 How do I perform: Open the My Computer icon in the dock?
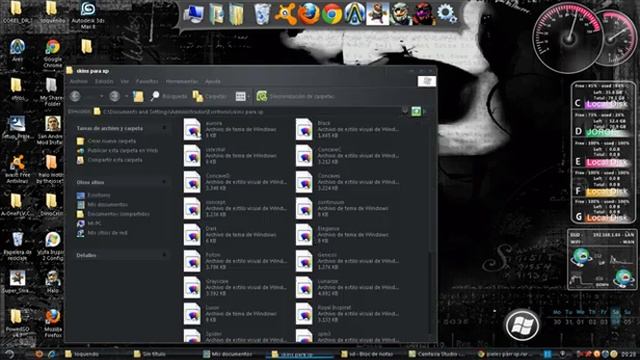(x=193, y=15)
